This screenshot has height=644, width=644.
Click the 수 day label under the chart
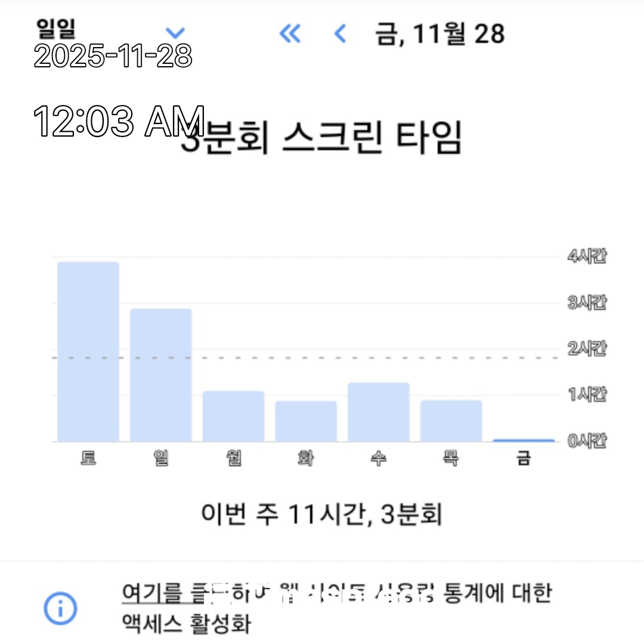click(x=379, y=459)
